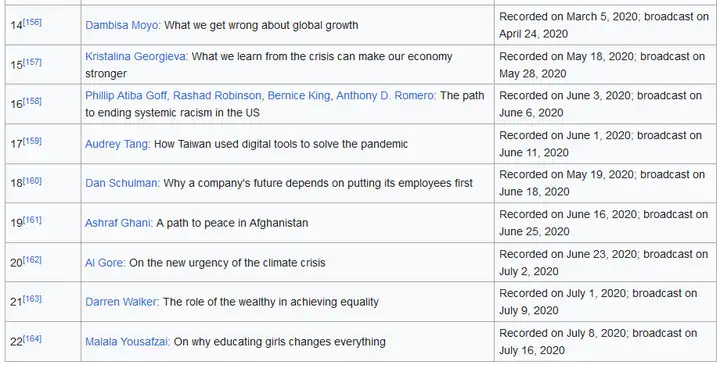Screen dimensions: 720x365
Task: Follow citation reference [164]
Action: point(32,339)
